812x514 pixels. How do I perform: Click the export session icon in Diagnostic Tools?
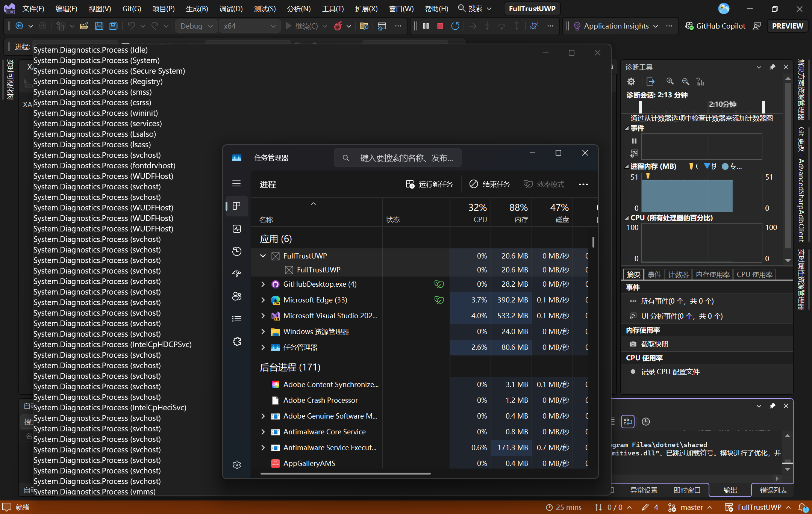(650, 82)
